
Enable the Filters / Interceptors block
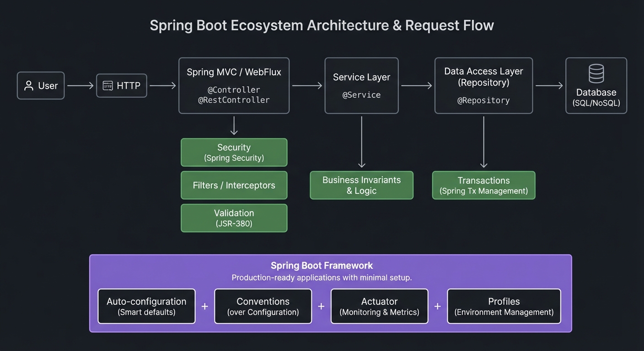(234, 185)
